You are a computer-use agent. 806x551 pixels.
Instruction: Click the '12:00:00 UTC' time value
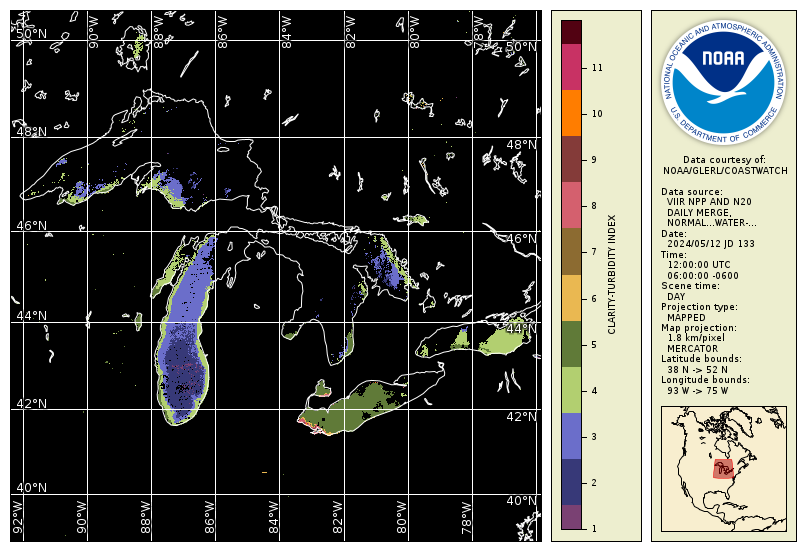[699, 265]
